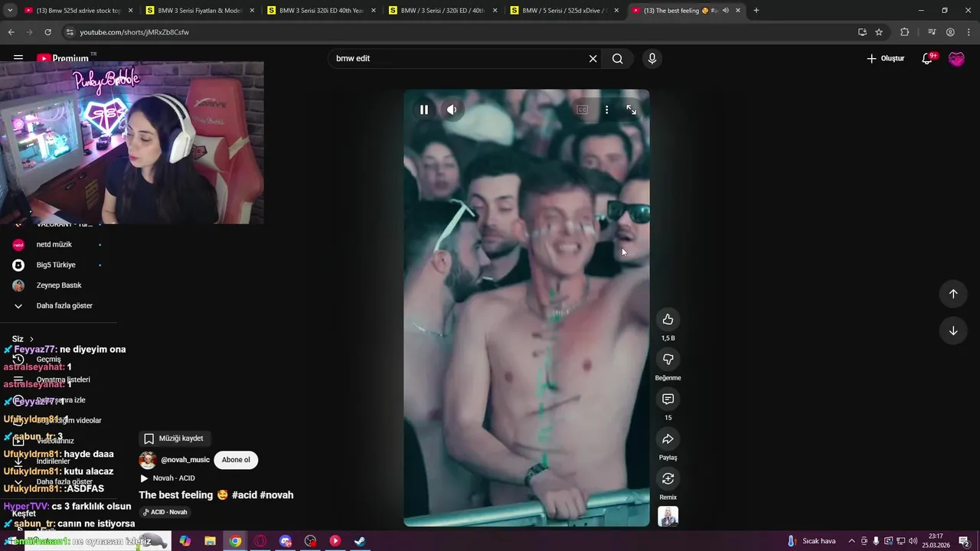Image resolution: width=980 pixels, height=551 pixels.
Task: Subscribe with the Abone ol button
Action: tap(236, 460)
